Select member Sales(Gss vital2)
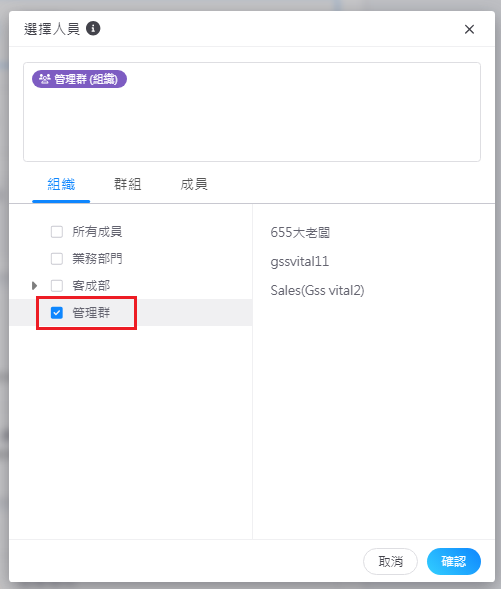Viewport: 501px width, 589px height. 317,290
